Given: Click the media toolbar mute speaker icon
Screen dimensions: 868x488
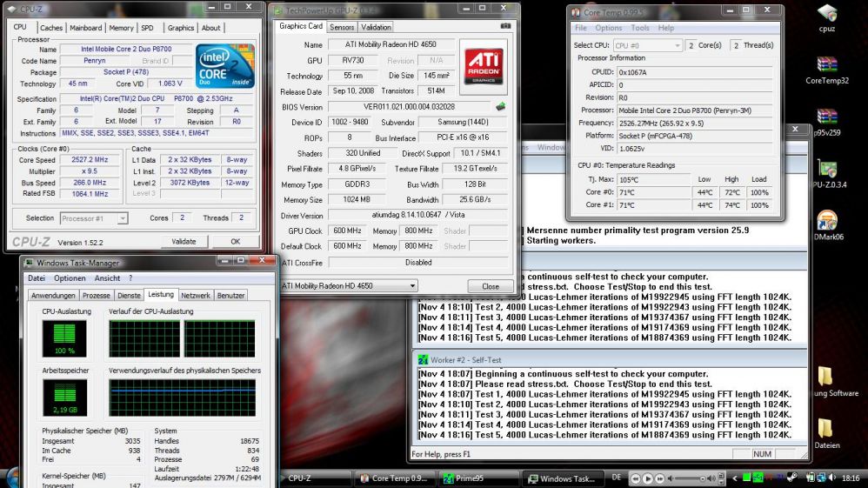Looking at the screenshot, I should tap(671, 478).
